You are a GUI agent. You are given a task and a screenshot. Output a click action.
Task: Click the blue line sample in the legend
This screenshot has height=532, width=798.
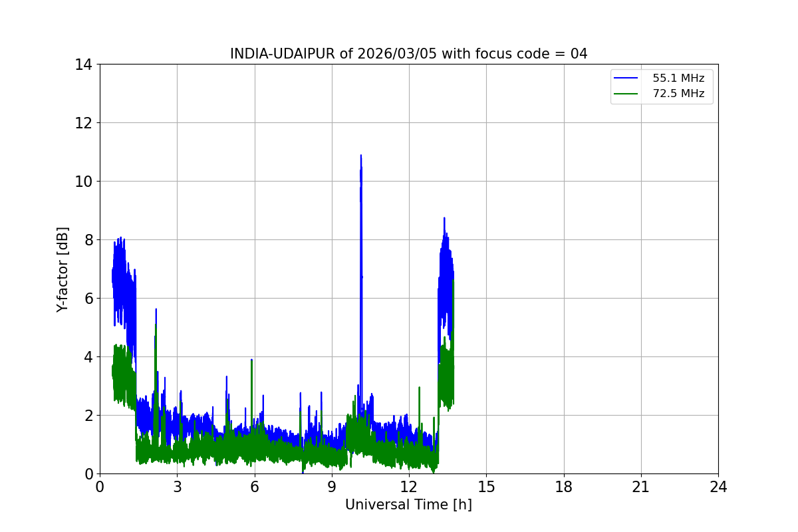(626, 78)
